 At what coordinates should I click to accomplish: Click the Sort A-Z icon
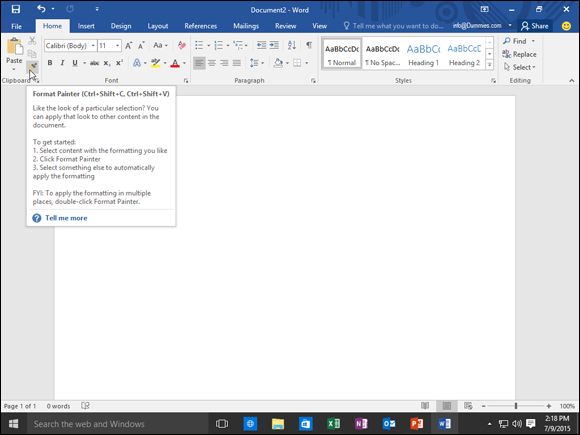[292, 45]
